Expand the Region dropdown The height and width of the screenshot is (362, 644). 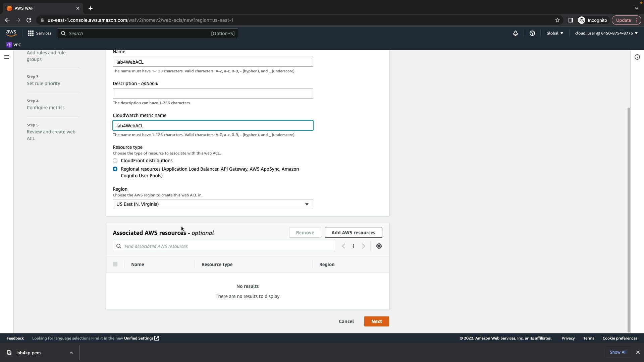coord(213,204)
